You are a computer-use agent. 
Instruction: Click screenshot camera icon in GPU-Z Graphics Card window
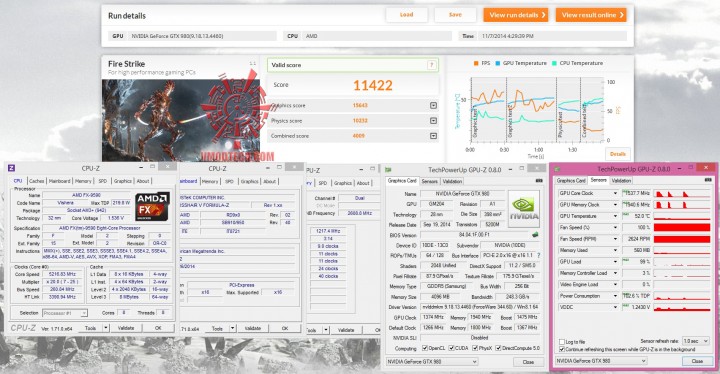pos(539,181)
